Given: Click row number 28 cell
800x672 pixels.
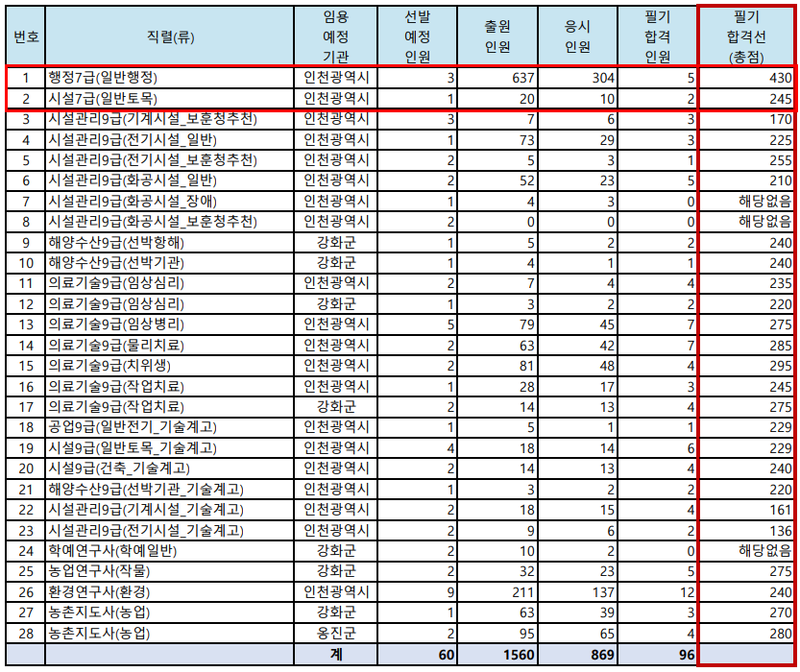Looking at the screenshot, I should pyautogui.click(x=26, y=634).
